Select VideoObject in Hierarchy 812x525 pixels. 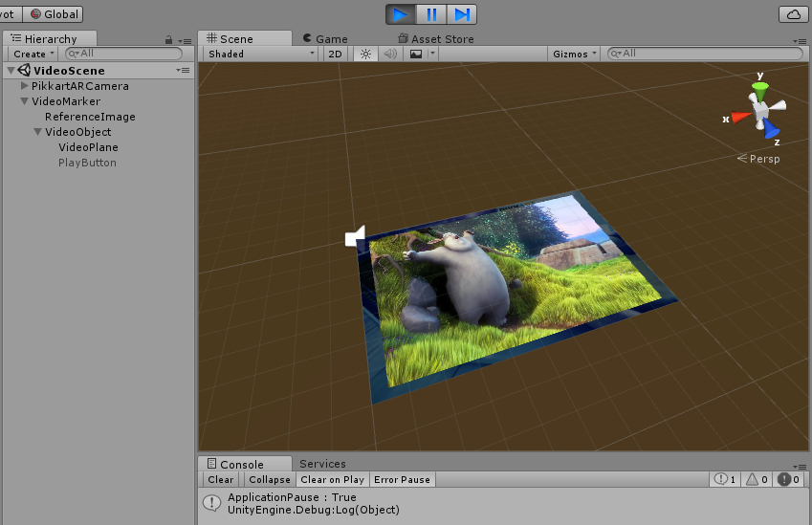click(x=77, y=132)
